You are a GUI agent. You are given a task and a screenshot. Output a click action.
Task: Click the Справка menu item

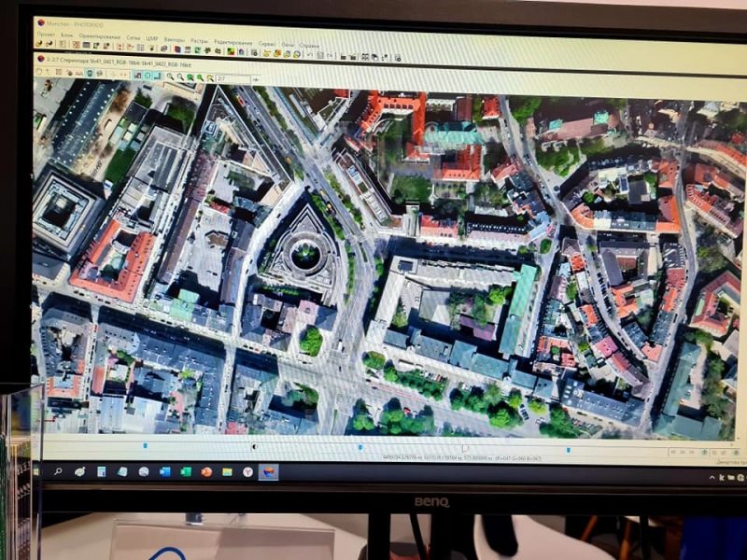click(x=307, y=44)
